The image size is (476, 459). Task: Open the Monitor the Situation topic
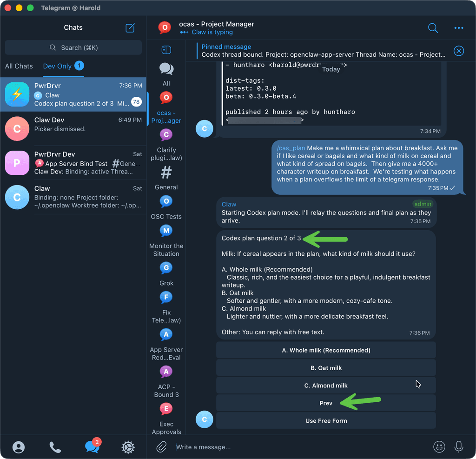166,241
